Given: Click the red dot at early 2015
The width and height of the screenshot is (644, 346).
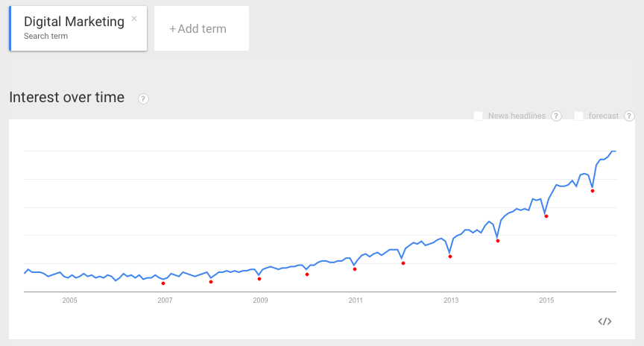Looking at the screenshot, I should tap(546, 216).
